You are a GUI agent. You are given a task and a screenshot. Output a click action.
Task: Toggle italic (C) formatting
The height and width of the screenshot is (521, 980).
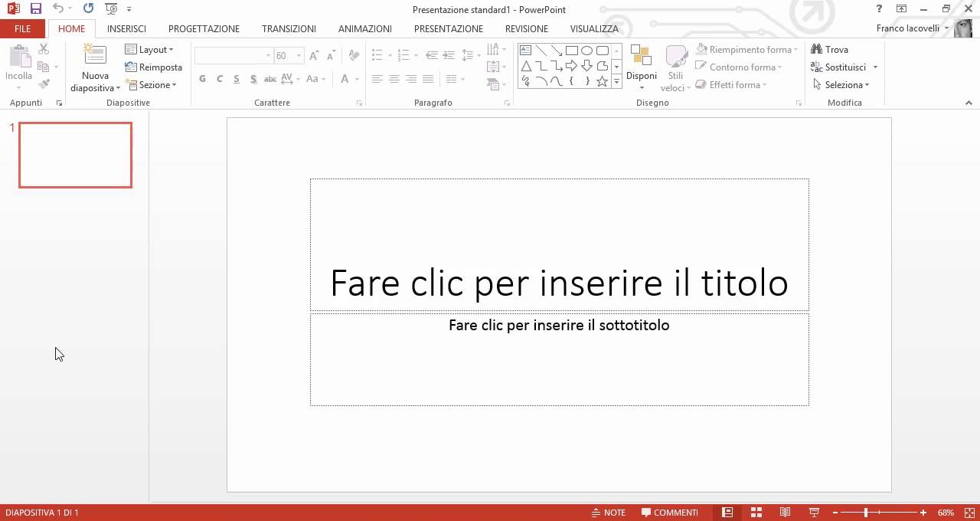(x=219, y=79)
